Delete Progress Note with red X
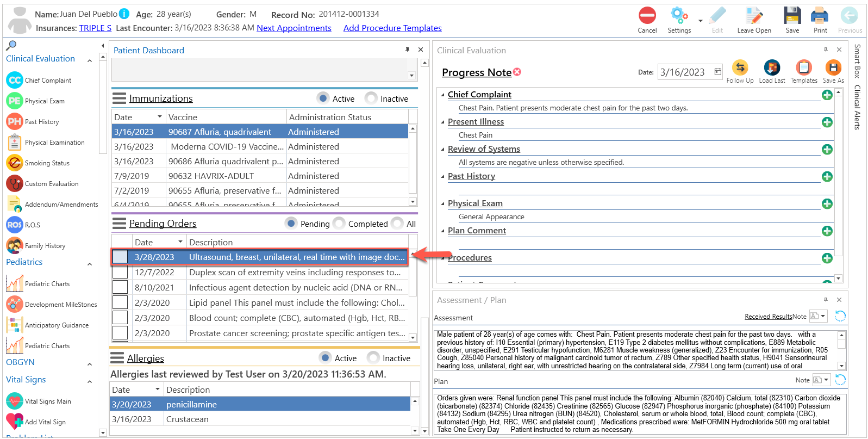This screenshot has width=868, height=439. coord(517,72)
